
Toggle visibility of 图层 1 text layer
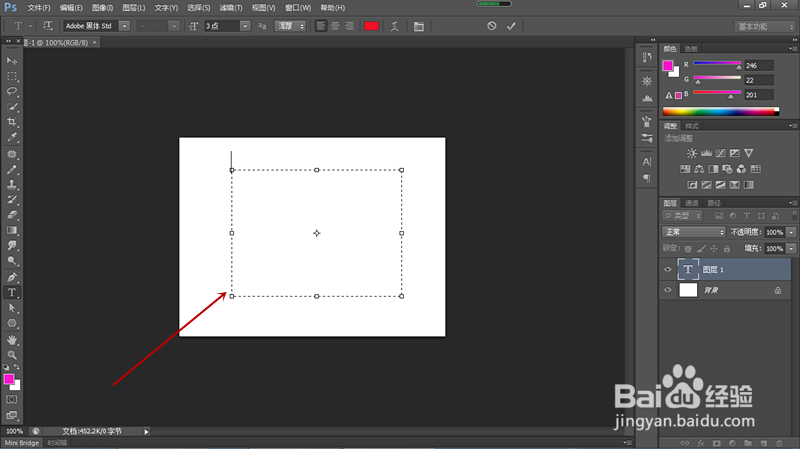667,269
